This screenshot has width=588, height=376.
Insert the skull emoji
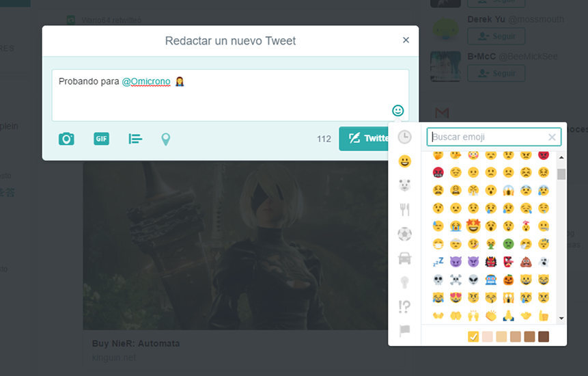[438, 280]
